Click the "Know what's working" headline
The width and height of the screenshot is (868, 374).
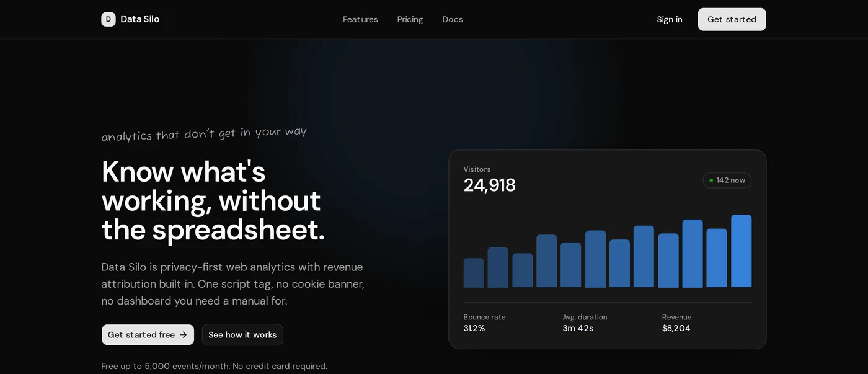coord(213,200)
